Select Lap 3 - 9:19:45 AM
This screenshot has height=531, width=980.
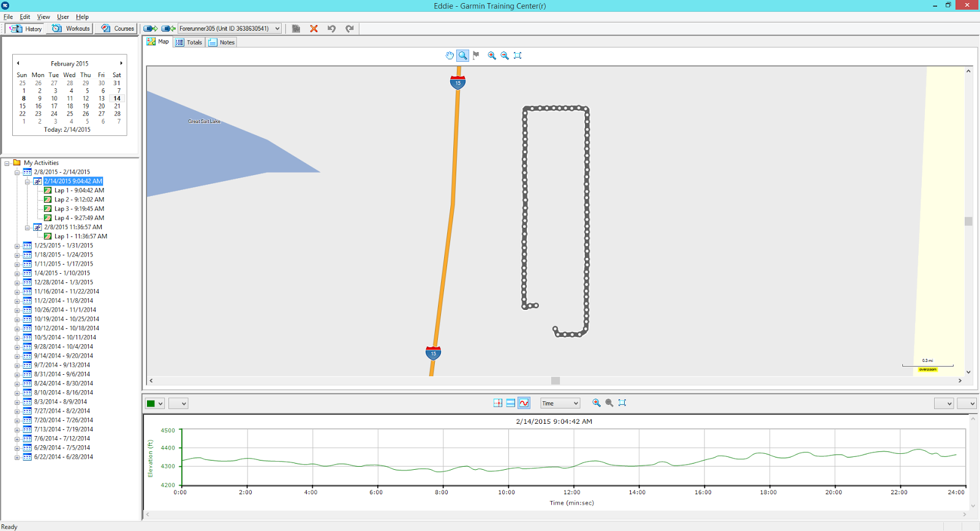coord(79,209)
